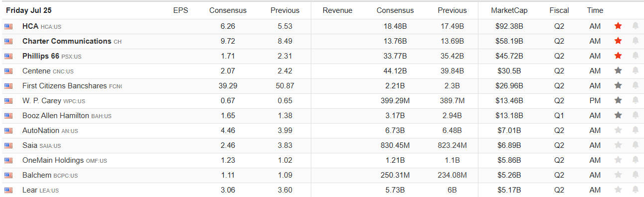Viewport: 644px width, 197px height.
Task: Click the bell icon for Saia
Action: tap(635, 145)
